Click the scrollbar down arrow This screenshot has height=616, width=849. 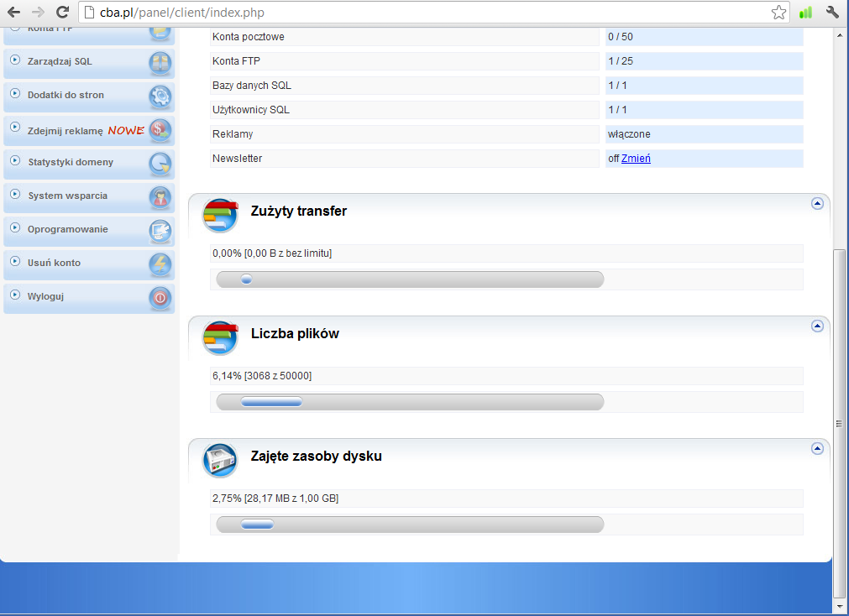(839, 606)
